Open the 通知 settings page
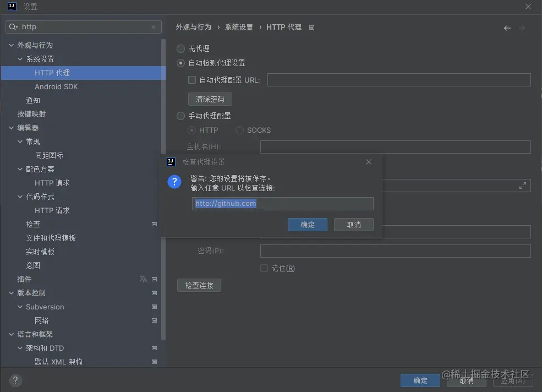 coord(33,100)
